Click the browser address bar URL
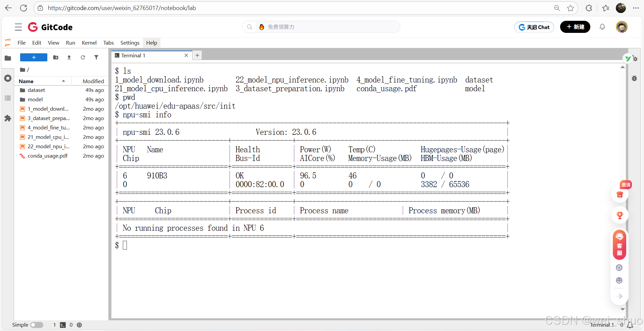The width and height of the screenshot is (644, 331). pos(122,8)
